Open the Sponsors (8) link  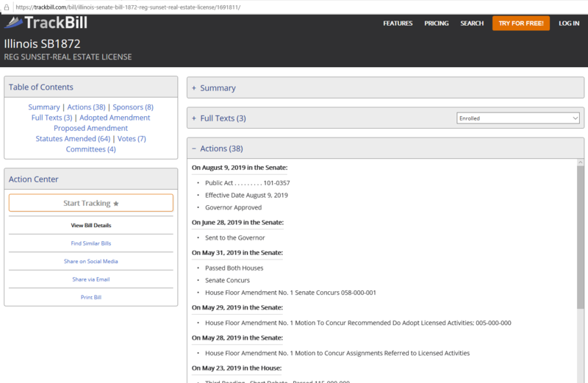coord(133,107)
